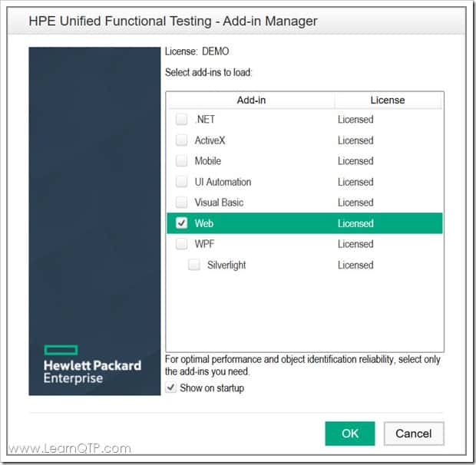
Task: Confirm selection with the OK button
Action: [x=350, y=434]
